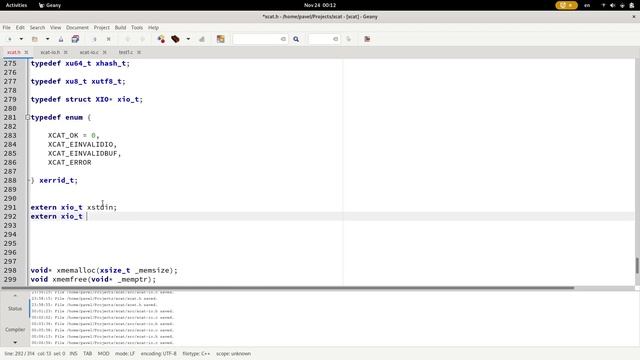This screenshot has width=640, height=360.
Task: Open the Build options dropdown arrow
Action: tap(188, 39)
